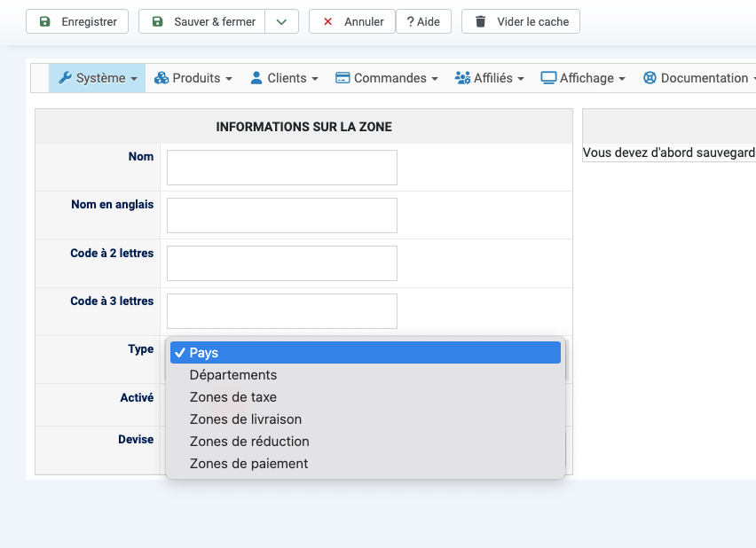756x548 pixels.
Task: Choose Zones de paiement option
Action: pos(366,463)
